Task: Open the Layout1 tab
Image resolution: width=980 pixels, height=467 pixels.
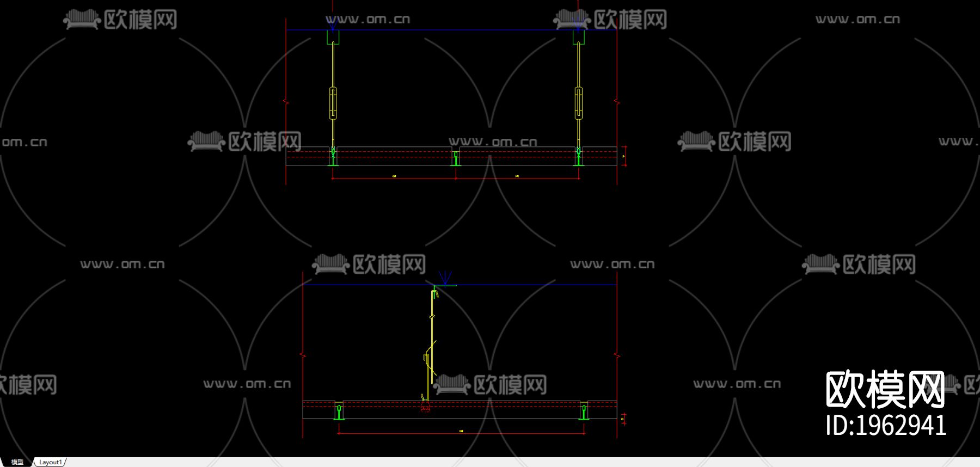Action: [50, 462]
